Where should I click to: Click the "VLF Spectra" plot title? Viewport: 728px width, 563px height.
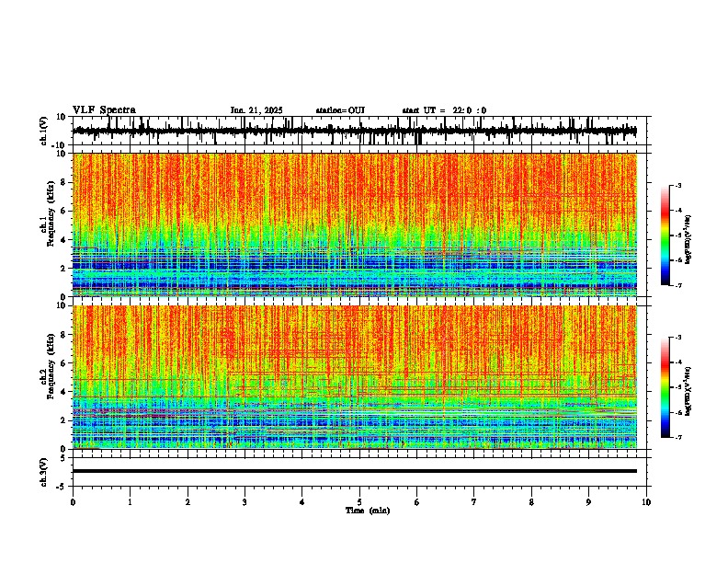[104, 110]
